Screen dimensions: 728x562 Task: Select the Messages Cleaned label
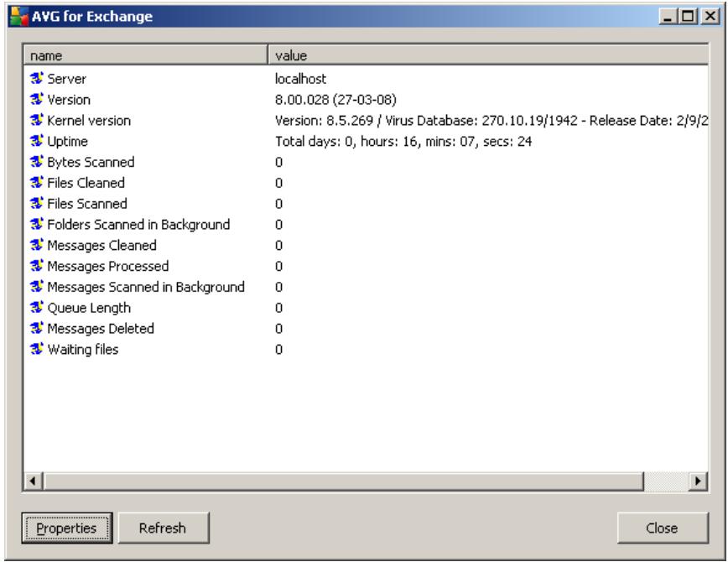click(x=102, y=245)
